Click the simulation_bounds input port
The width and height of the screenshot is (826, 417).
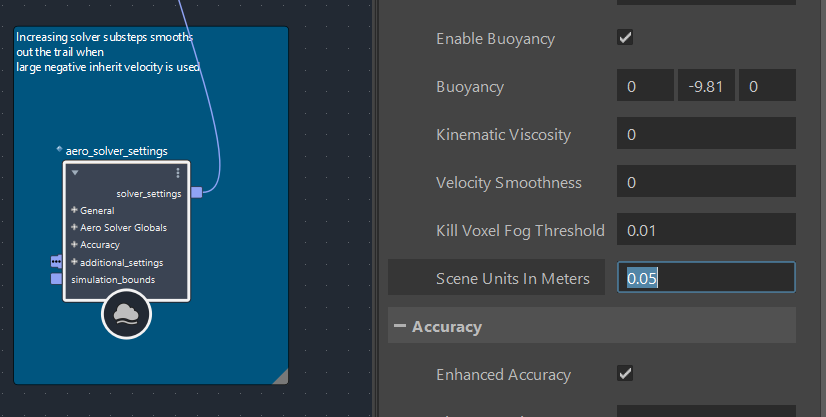[56, 279]
